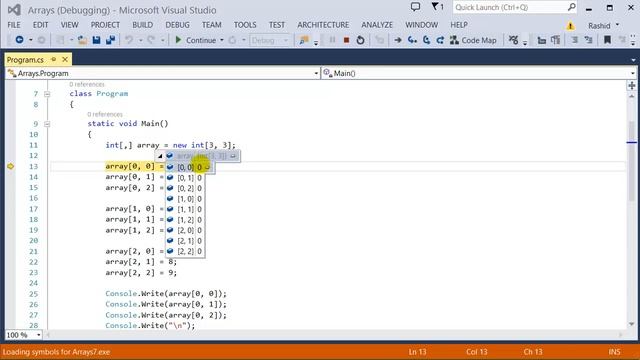Image resolution: width=640 pixels, height=360 pixels.
Task: Click the 0 references link above Main
Action: (x=105, y=114)
